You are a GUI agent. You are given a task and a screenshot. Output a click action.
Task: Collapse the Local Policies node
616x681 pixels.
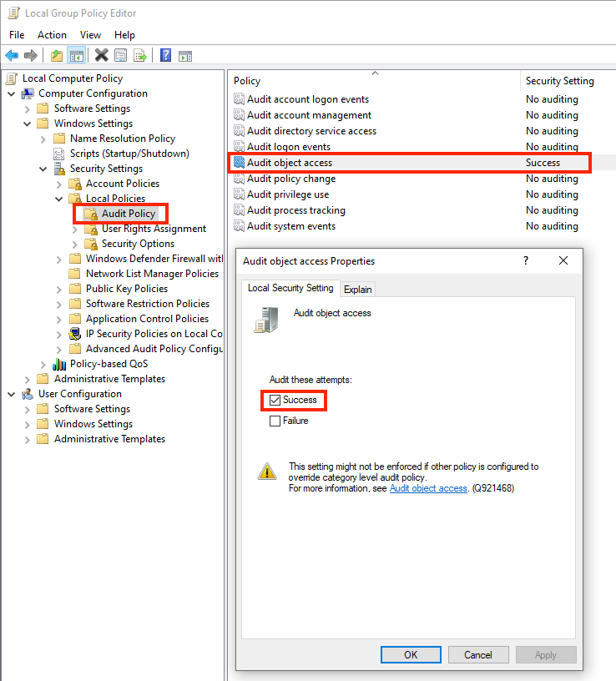coord(59,199)
